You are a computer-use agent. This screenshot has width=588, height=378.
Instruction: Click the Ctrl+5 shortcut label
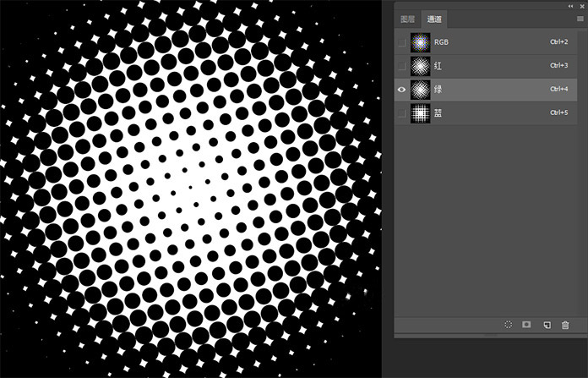pyautogui.click(x=558, y=112)
